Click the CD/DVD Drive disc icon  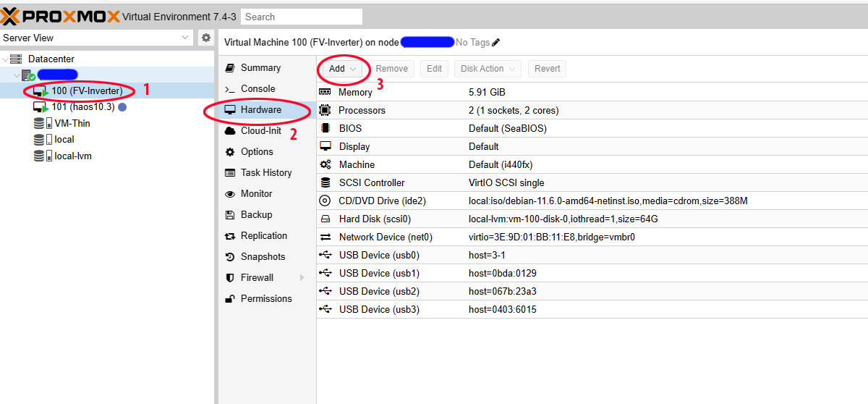(325, 201)
